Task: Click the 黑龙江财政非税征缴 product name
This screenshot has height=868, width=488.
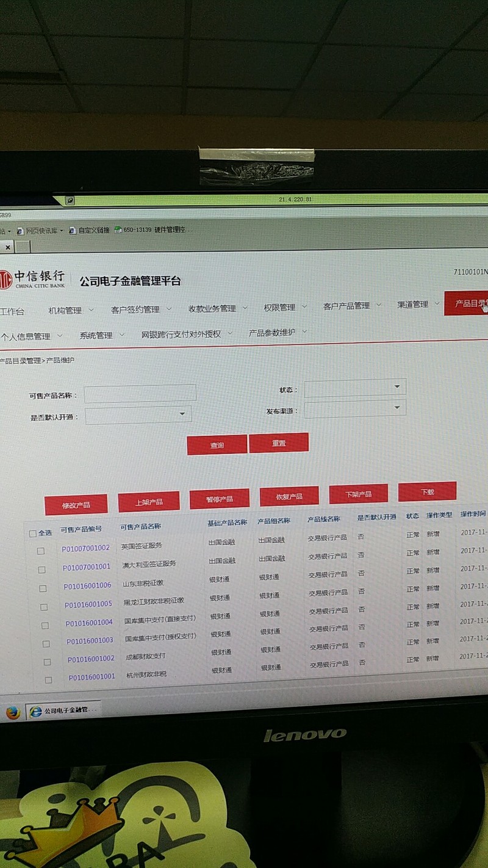Action: [154, 601]
